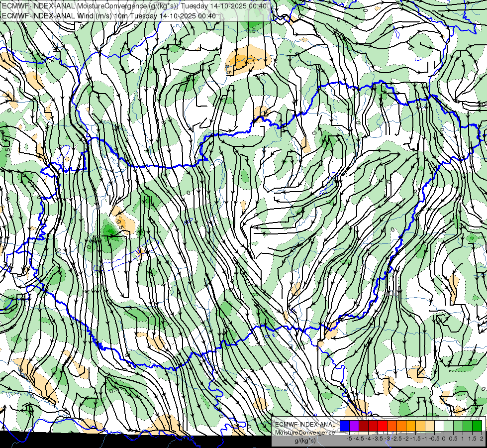
Task: Click the '-4' legend tick label
Action: point(368,439)
